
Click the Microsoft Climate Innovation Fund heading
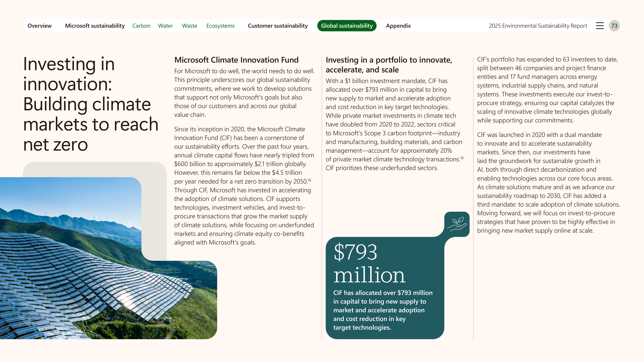236,60
